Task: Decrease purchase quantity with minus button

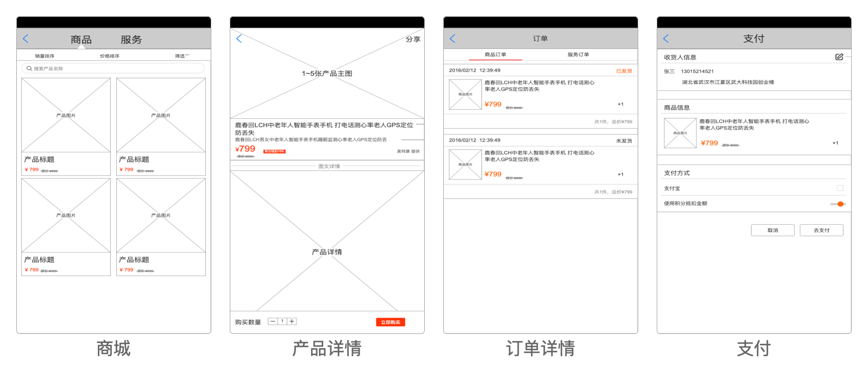Action: (x=273, y=321)
